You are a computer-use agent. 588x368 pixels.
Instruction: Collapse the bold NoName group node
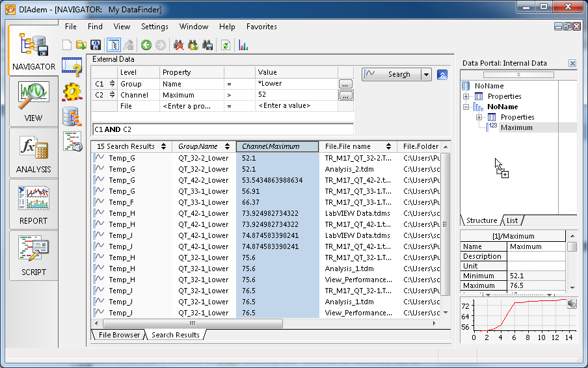pyautogui.click(x=466, y=107)
